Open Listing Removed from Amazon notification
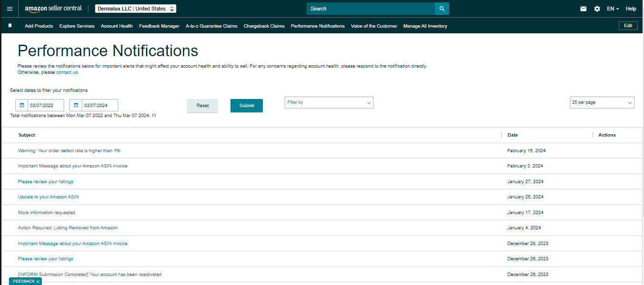This screenshot has height=285, width=644. click(x=67, y=228)
